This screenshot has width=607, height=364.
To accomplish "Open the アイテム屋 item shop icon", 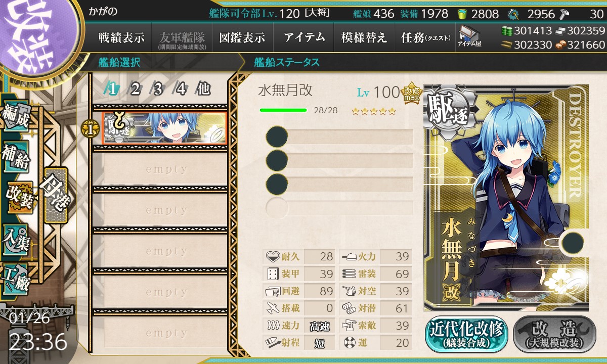I will click(469, 37).
